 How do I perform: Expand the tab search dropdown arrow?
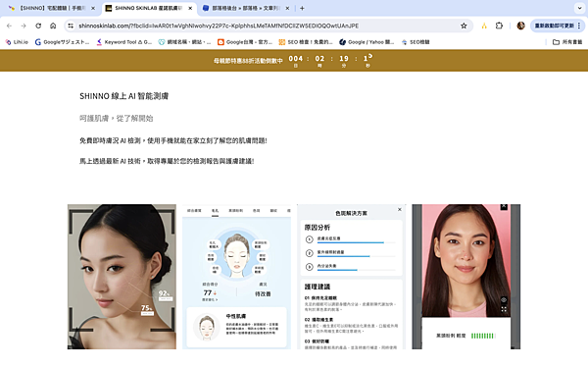(579, 8)
